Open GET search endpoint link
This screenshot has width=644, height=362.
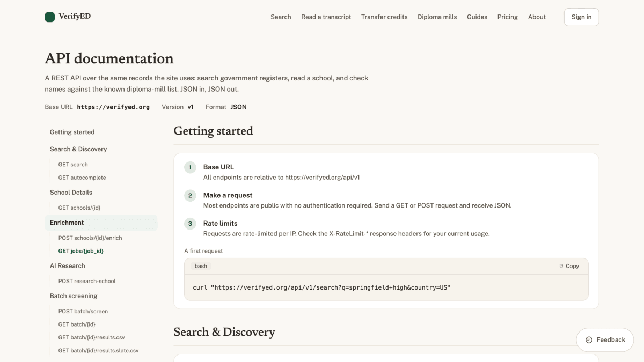point(73,165)
